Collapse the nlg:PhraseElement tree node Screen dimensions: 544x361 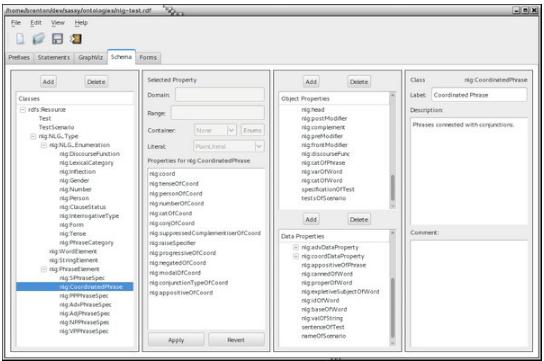44,269
